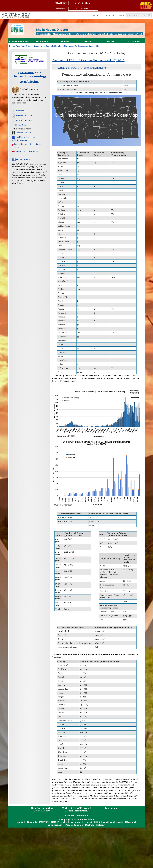Open the A-Z Index link

(120, 34)
